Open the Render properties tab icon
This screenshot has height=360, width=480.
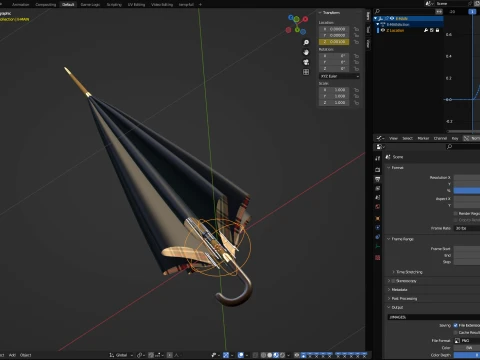pos(378,170)
